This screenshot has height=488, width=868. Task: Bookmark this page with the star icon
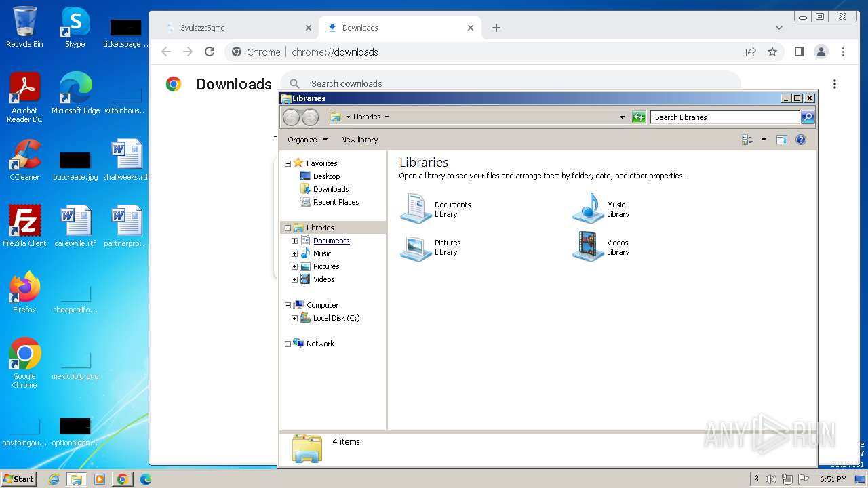tap(772, 52)
